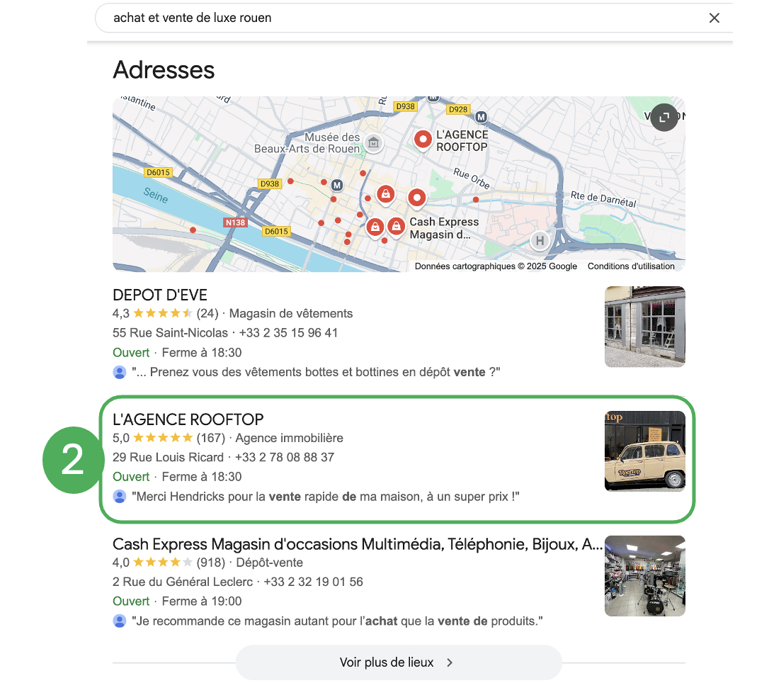Click the review 'Je recommande ce magasin'

click(338, 621)
